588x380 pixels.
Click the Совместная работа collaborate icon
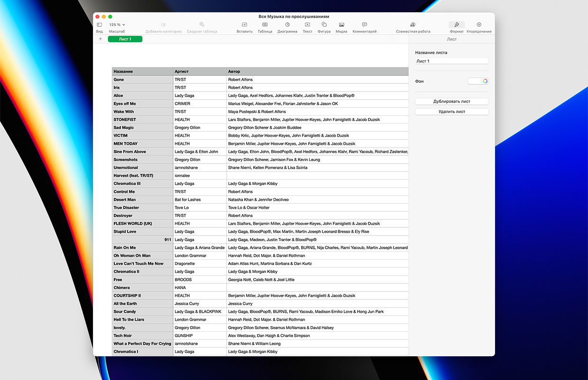[x=413, y=24]
